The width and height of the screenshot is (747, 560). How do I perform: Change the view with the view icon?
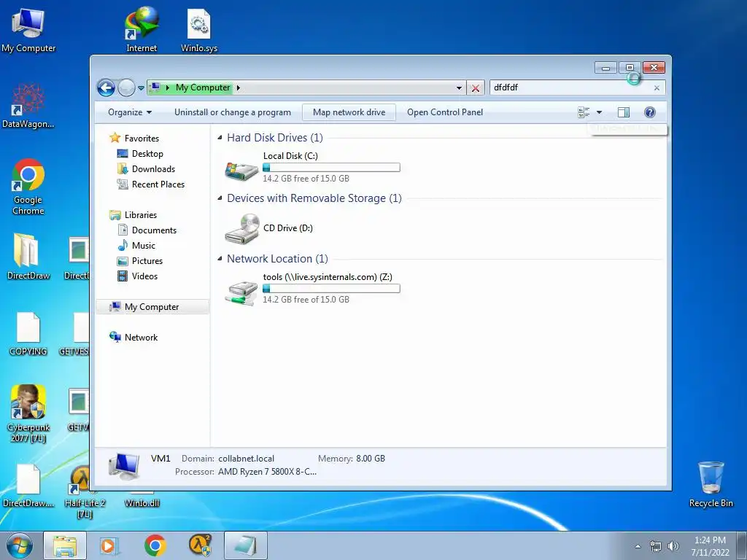584,112
